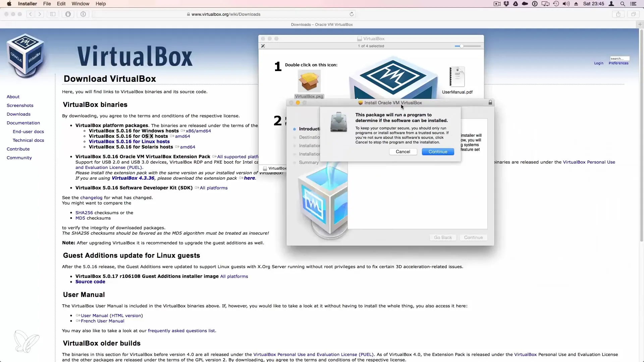Open Spotlight search magnifier icon
This screenshot has width=644, height=362.
pyautogui.click(x=623, y=4)
